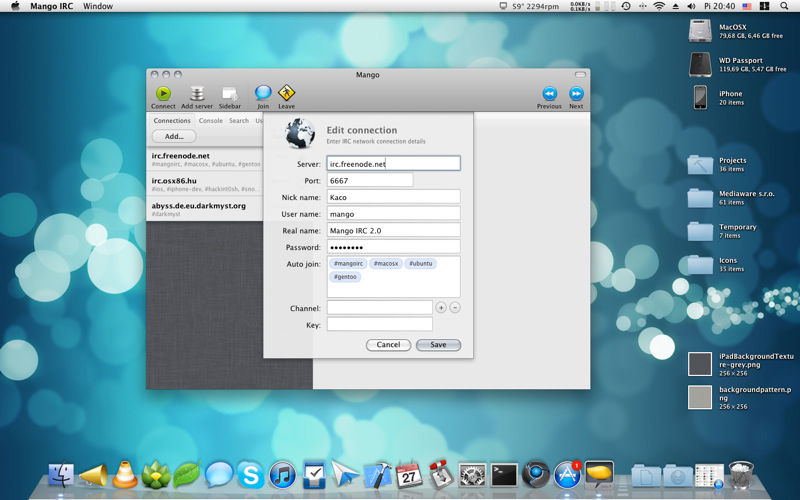This screenshot has width=800, height=500.
Task: Open Sparrow paper plane icon in dock
Action: [x=345, y=474]
